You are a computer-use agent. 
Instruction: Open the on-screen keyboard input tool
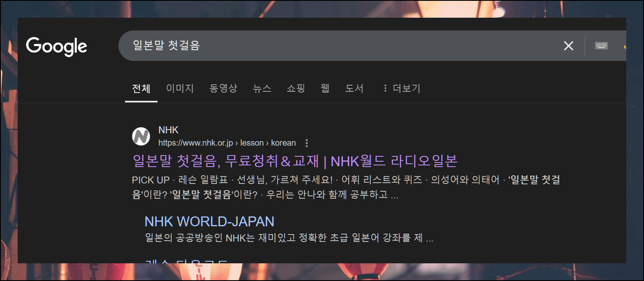(x=601, y=46)
